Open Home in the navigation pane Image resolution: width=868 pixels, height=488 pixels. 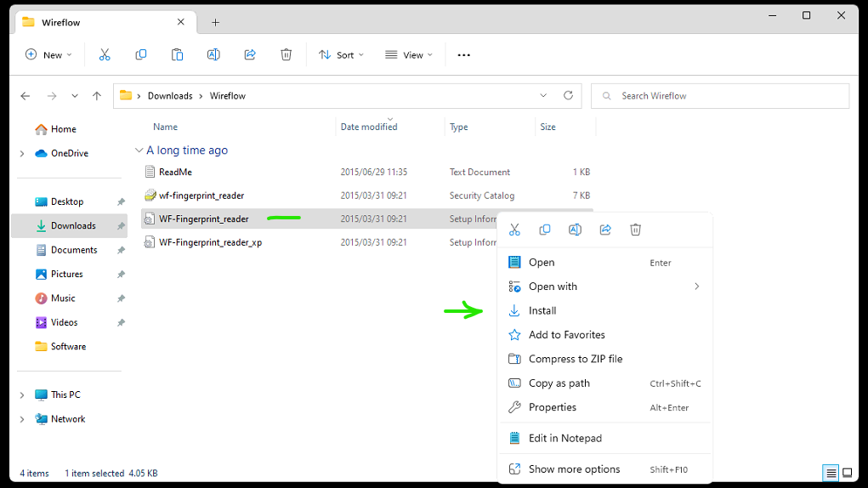(63, 129)
